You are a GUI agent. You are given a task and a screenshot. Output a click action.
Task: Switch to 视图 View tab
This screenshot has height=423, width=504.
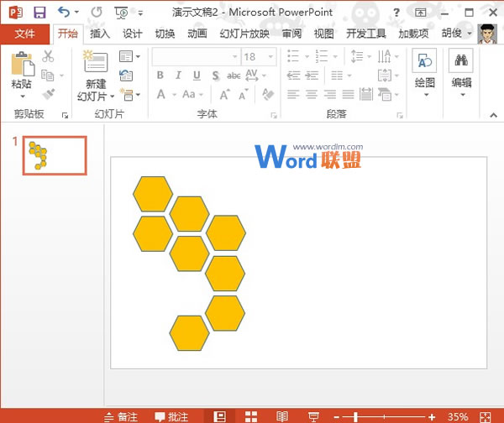click(324, 34)
